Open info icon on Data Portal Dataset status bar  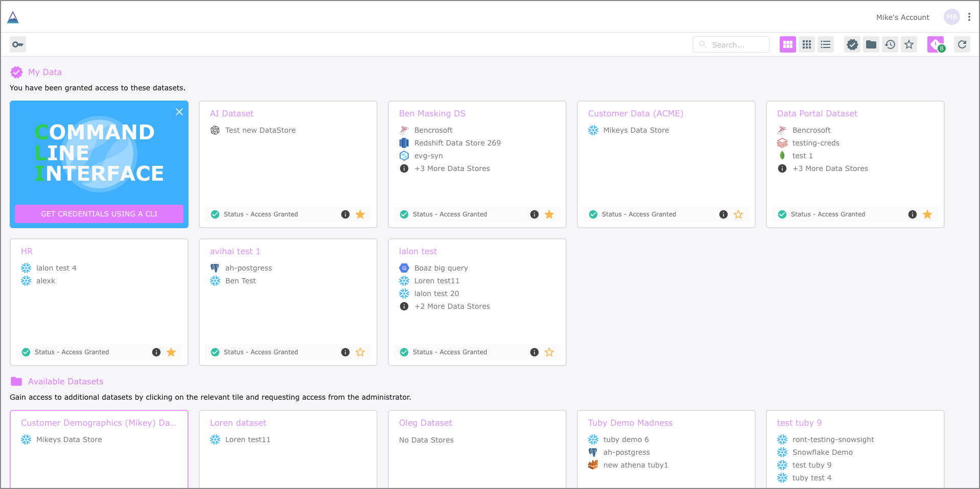pos(913,214)
